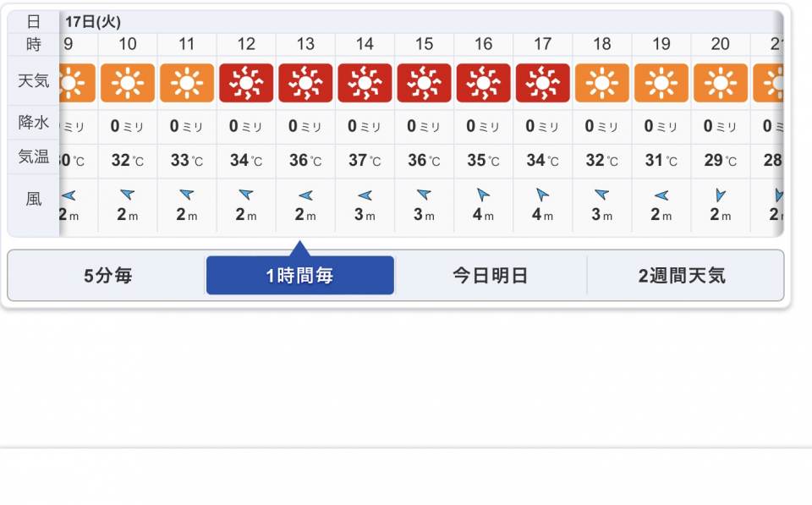
Task: Click the orange sun icon for 19 o'clock
Action: (661, 83)
